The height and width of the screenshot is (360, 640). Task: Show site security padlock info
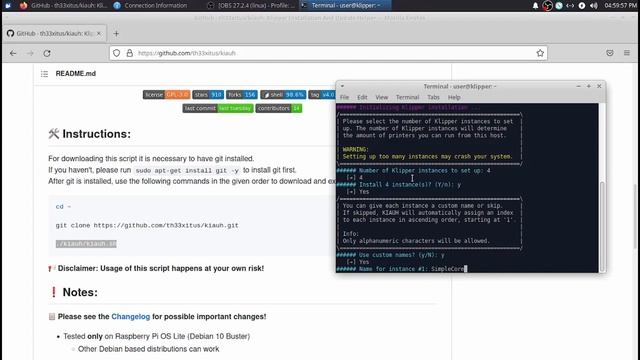(x=129, y=53)
